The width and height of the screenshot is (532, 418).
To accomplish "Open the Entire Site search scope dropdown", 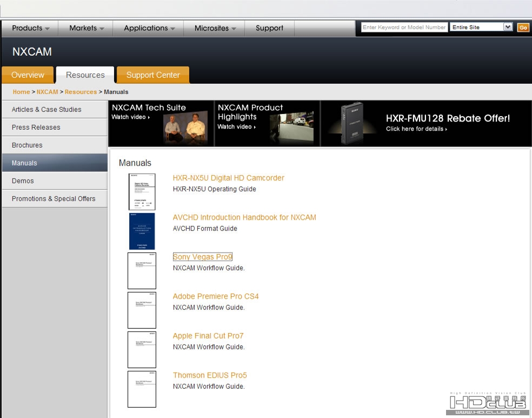I will click(481, 27).
